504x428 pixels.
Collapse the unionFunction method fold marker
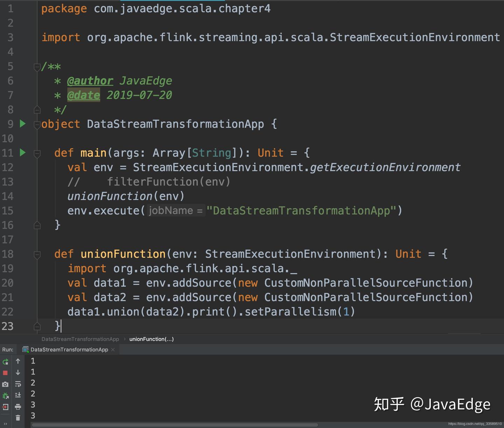(x=37, y=254)
